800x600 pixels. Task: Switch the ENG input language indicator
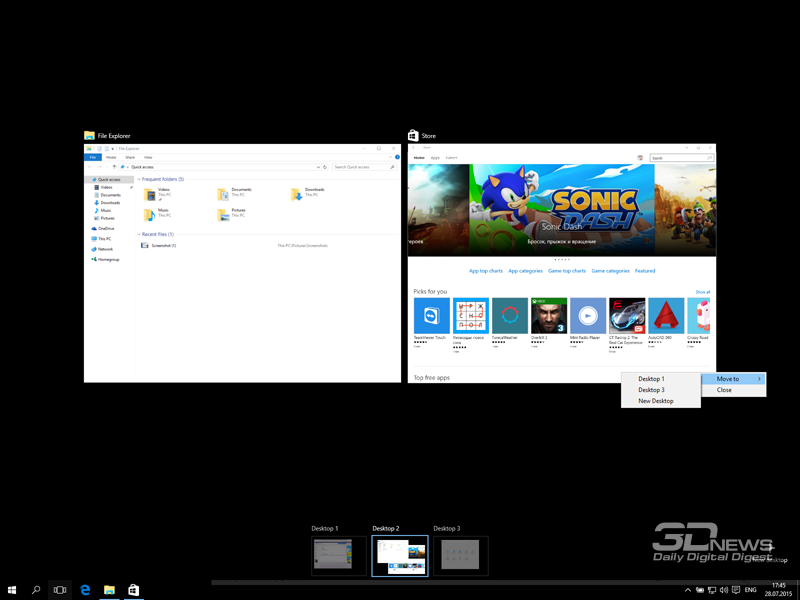(751, 590)
